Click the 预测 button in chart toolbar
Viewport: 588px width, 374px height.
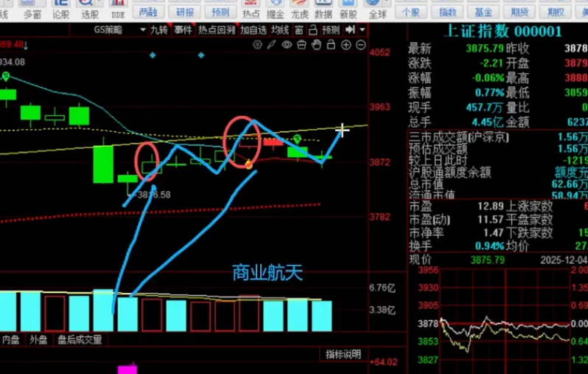[331, 30]
